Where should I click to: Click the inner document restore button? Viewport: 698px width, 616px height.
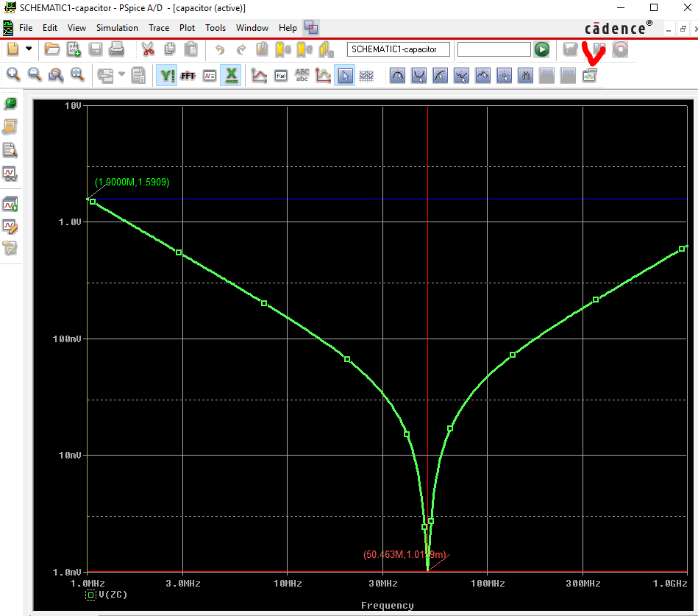[x=683, y=29]
